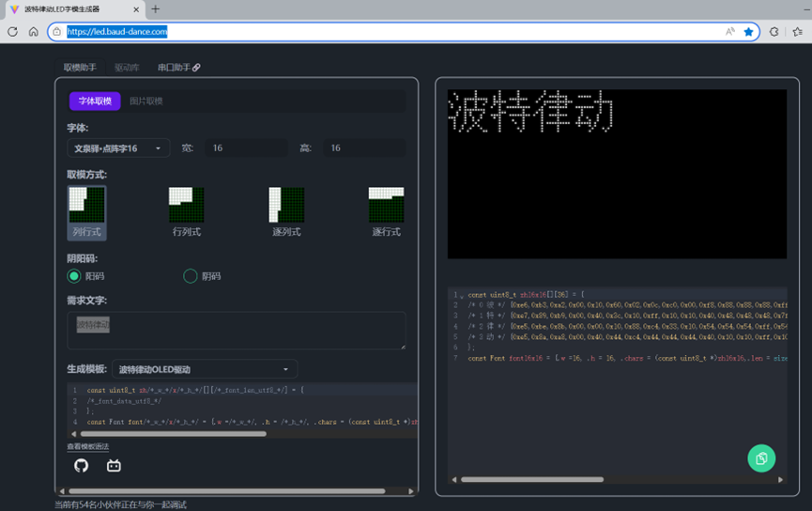Image resolution: width=812 pixels, height=511 pixels.
Task: Click the link icon beside 串口助手
Action: [196, 68]
